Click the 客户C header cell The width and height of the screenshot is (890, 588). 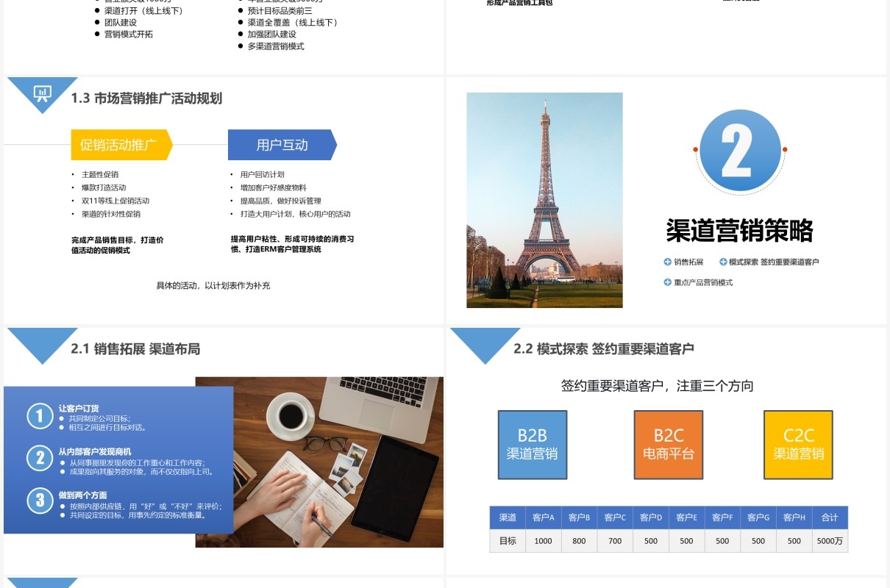pos(615,517)
